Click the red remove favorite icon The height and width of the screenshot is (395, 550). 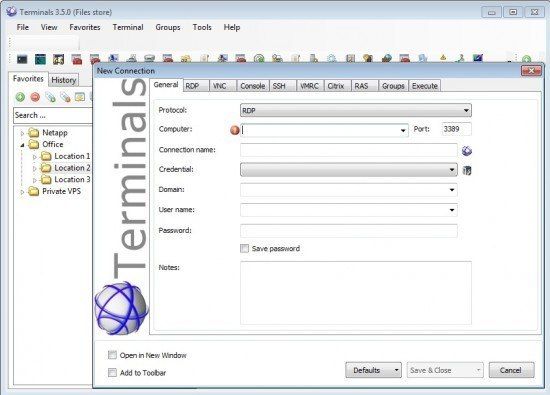tap(35, 97)
